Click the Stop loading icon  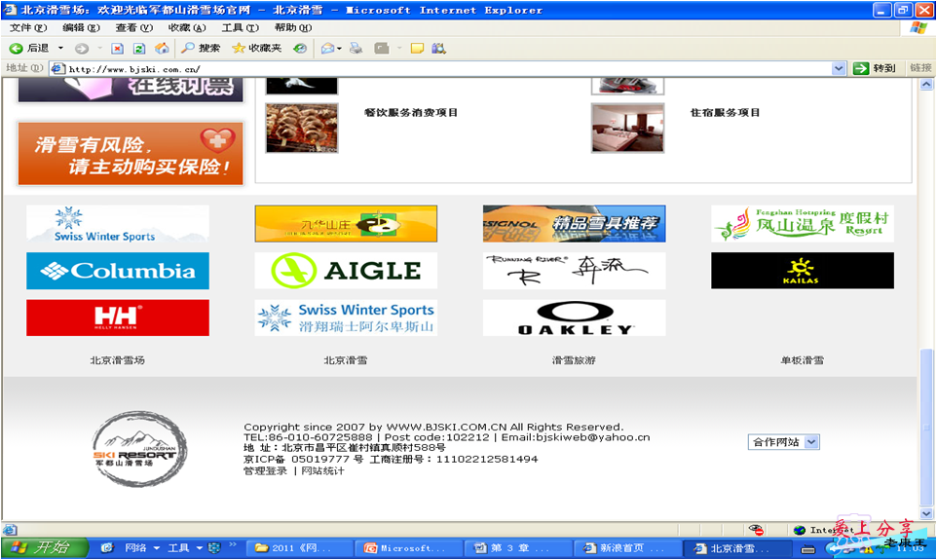click(x=118, y=49)
